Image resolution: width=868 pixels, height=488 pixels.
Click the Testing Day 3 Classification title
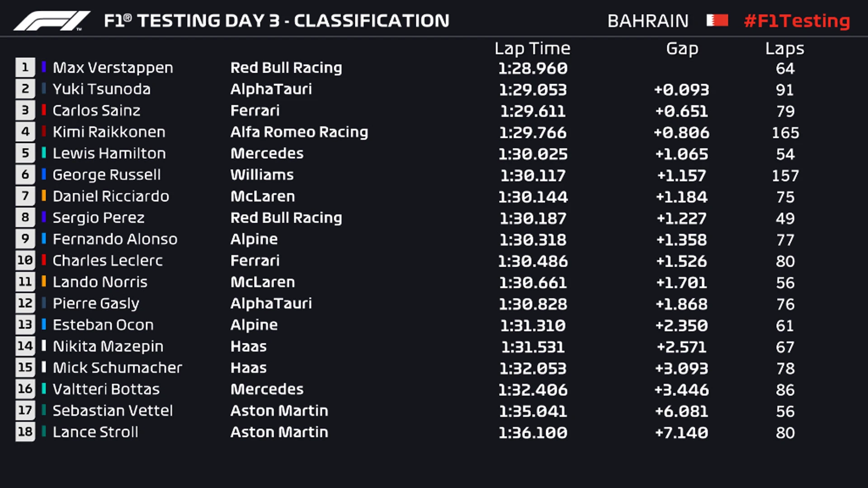click(x=277, y=21)
